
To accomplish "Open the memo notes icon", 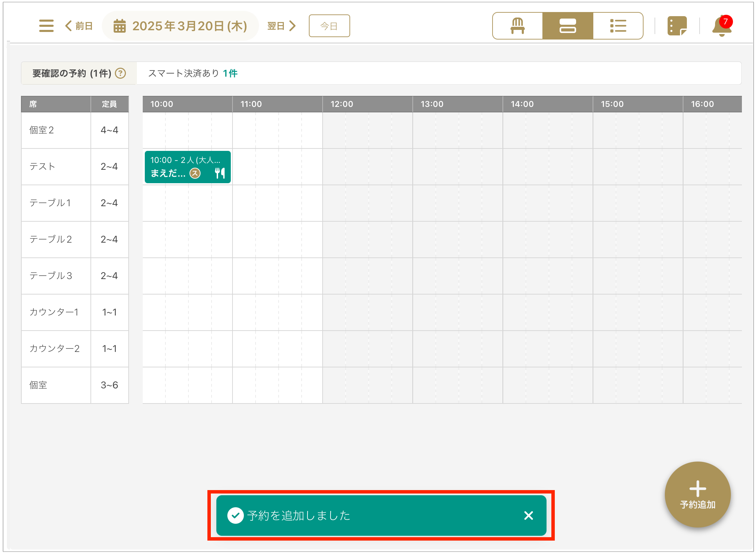I will [677, 26].
